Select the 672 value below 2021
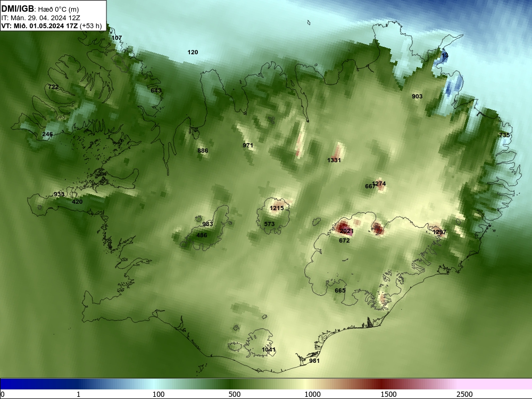 point(344,240)
